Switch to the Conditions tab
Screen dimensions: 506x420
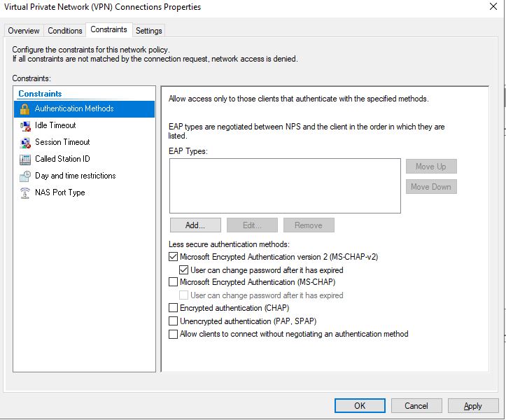65,31
